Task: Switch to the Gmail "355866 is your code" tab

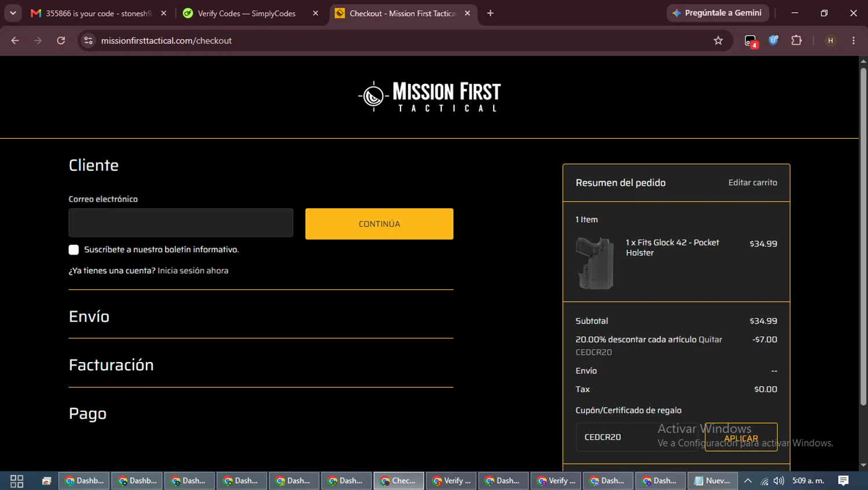Action: [x=98, y=13]
